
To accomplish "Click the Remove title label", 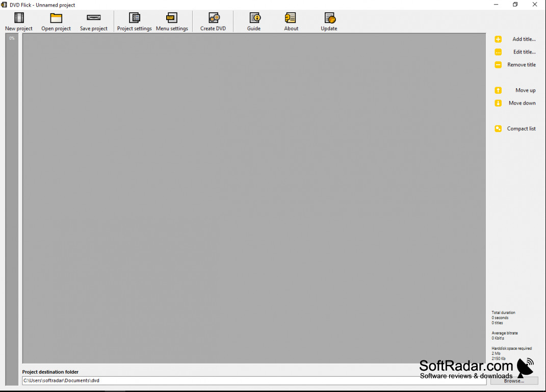I will 522,65.
